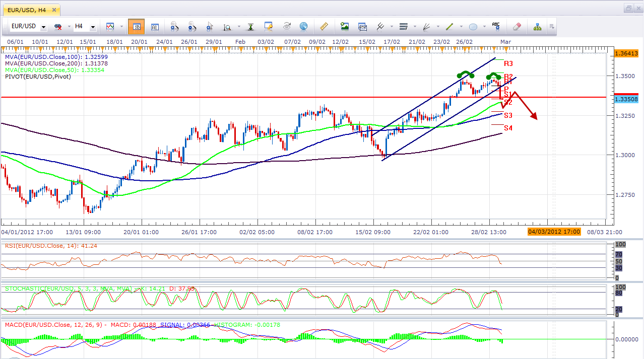The image size is (644, 359).
Task: Click the S2 pivot level label
Action: (x=508, y=102)
